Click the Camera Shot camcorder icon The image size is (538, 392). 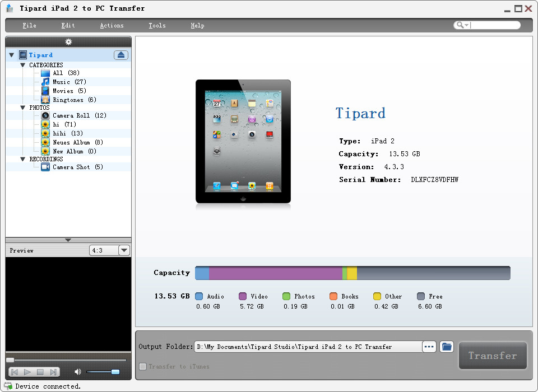click(x=45, y=167)
